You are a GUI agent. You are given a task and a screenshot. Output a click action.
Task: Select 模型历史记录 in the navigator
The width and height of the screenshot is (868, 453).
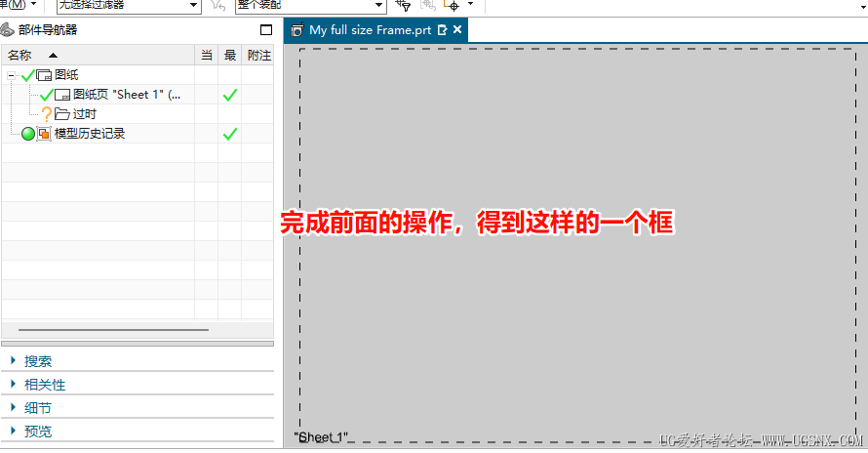[x=90, y=133]
